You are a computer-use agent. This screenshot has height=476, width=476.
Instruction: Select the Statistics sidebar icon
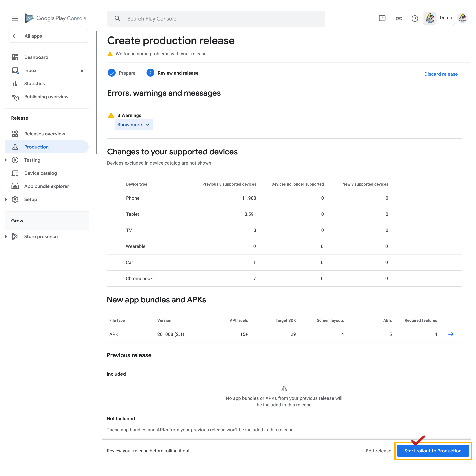click(x=15, y=84)
